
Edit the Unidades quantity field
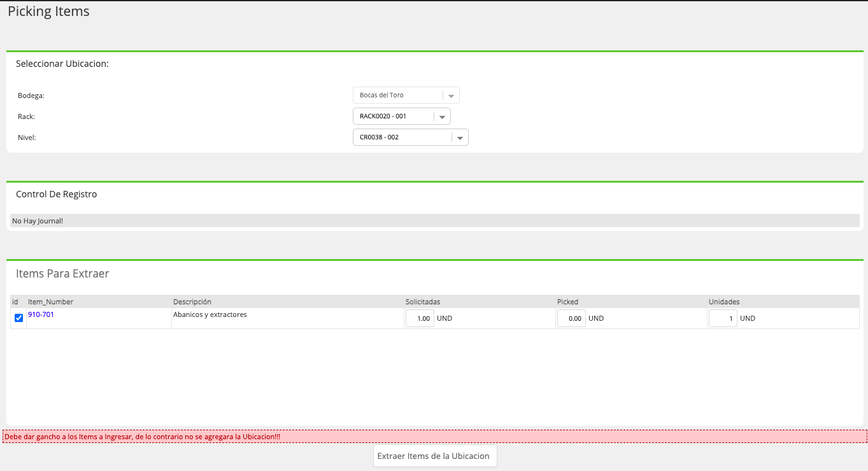pyautogui.click(x=723, y=318)
